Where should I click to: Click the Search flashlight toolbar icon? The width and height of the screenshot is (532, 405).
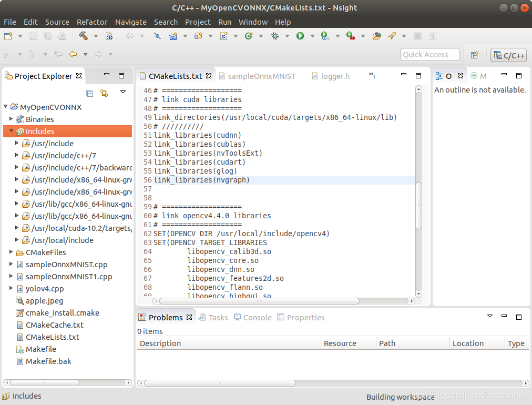pyautogui.click(x=392, y=36)
